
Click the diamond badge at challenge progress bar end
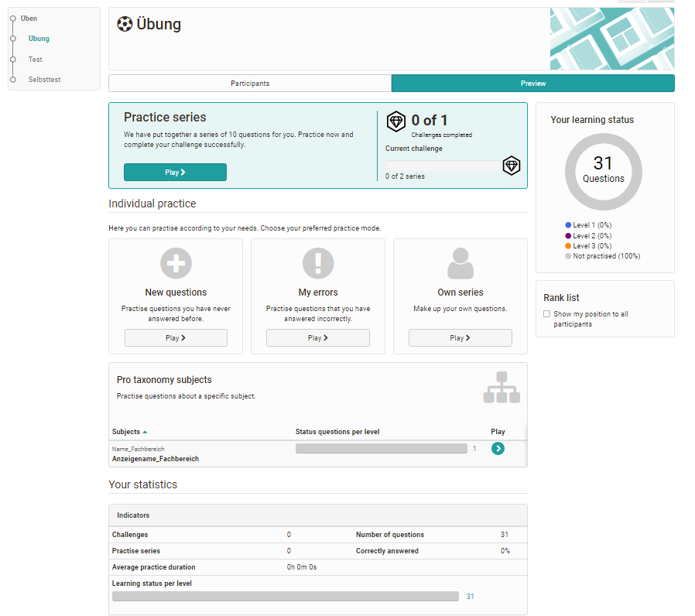click(x=511, y=165)
